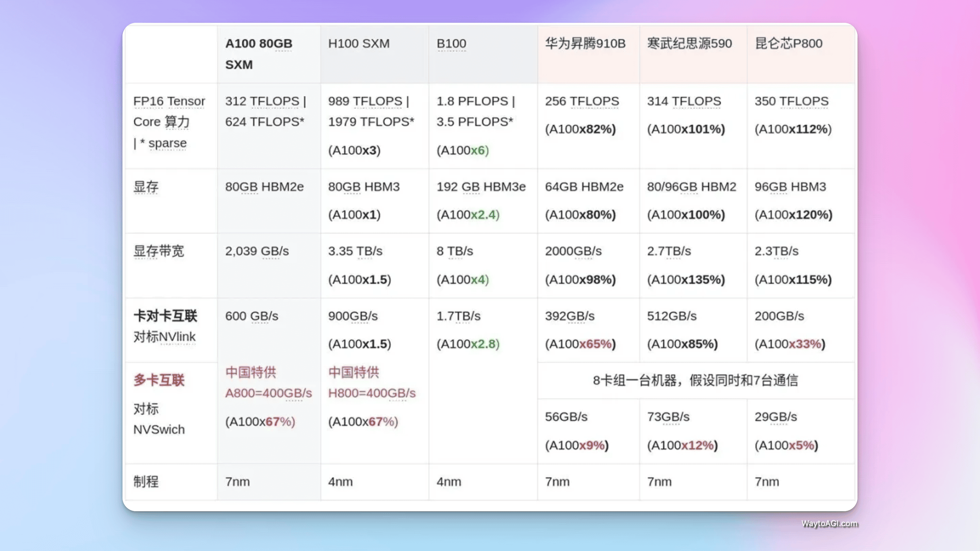Click the "1.8 PFLOPS |" value
Screen dimensions: 980x551
(x=476, y=101)
